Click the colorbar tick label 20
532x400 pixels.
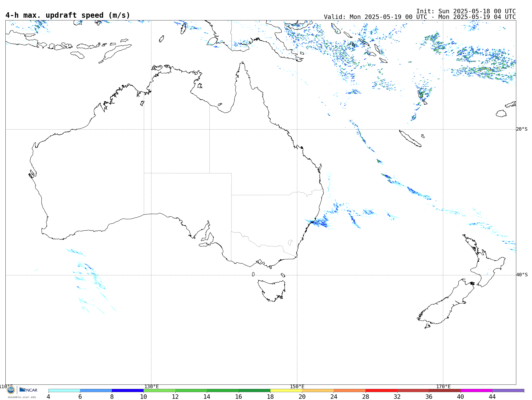302,397
